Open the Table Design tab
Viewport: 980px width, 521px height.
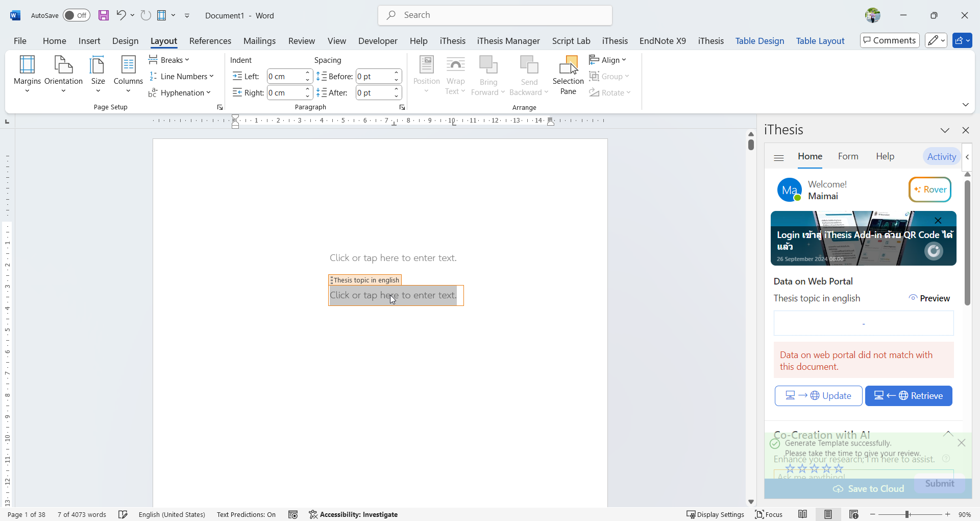point(759,41)
